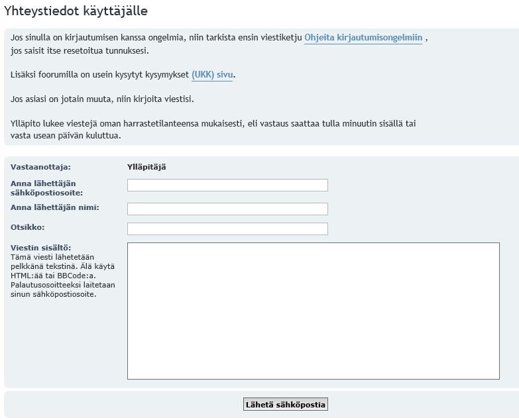Click the Vastaanottaja label
The width and height of the screenshot is (519, 420).
pos(40,167)
